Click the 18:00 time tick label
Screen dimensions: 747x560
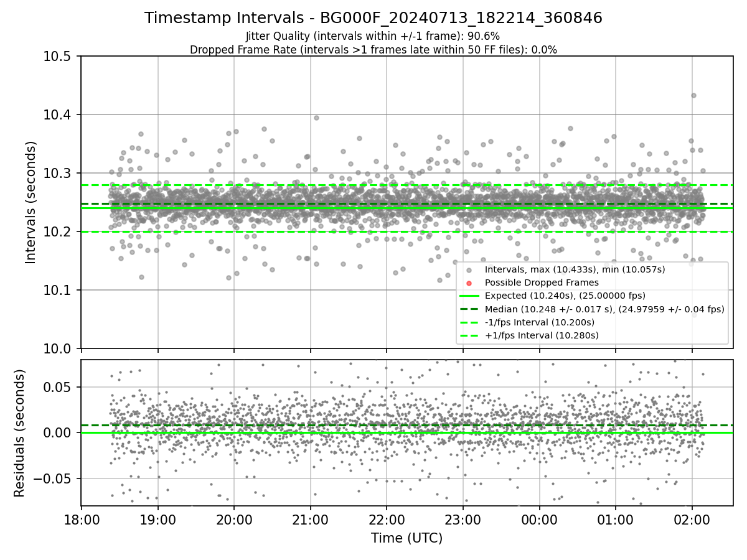(81, 520)
